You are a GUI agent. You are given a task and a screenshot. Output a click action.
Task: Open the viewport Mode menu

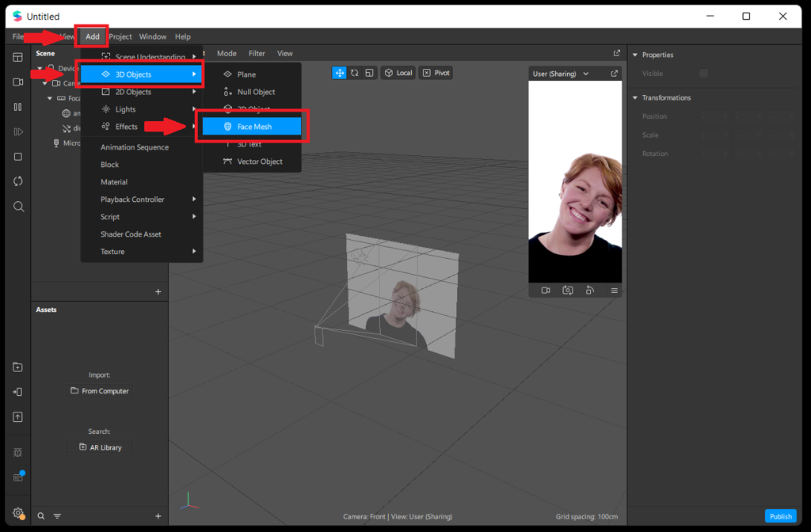pos(227,53)
